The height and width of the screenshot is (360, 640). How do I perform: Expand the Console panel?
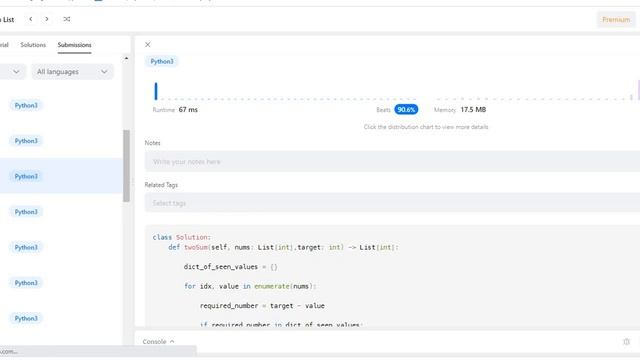158,342
